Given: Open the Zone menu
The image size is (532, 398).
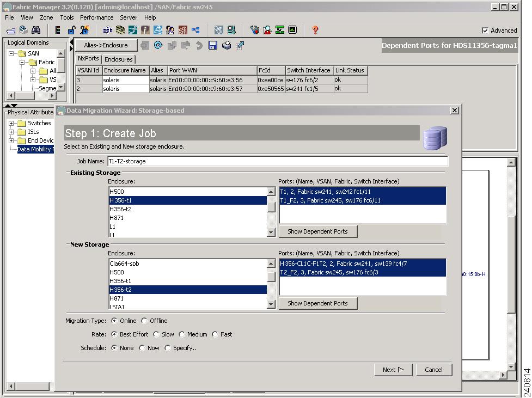Looking at the screenshot, I should (46, 17).
